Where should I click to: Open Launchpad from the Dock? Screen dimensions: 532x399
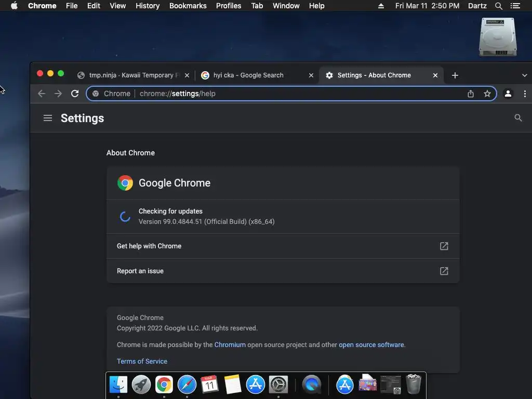click(141, 385)
